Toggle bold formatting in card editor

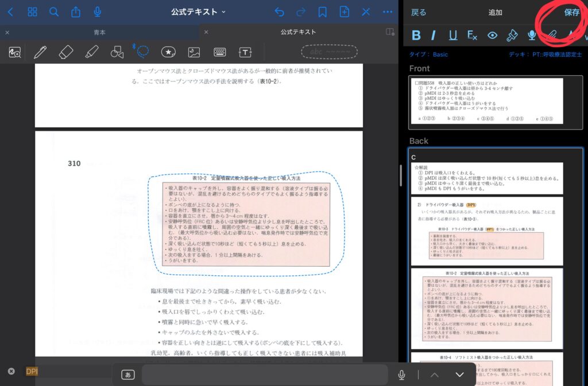[x=416, y=36]
